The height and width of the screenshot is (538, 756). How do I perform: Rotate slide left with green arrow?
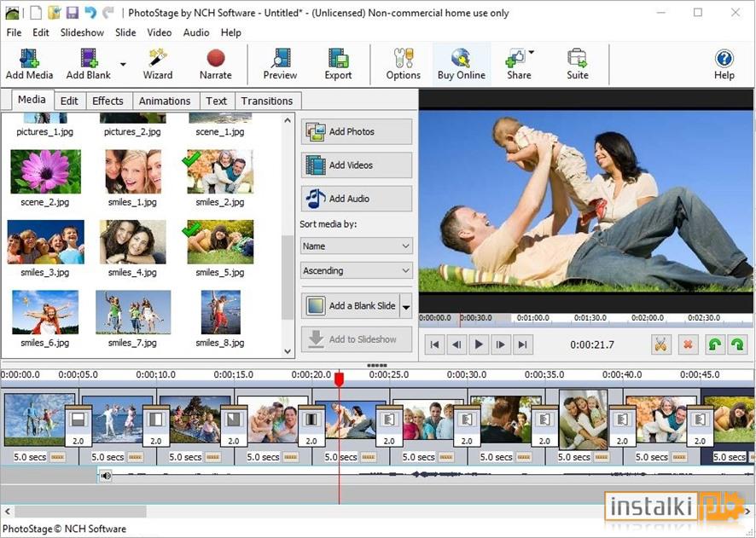(x=714, y=344)
